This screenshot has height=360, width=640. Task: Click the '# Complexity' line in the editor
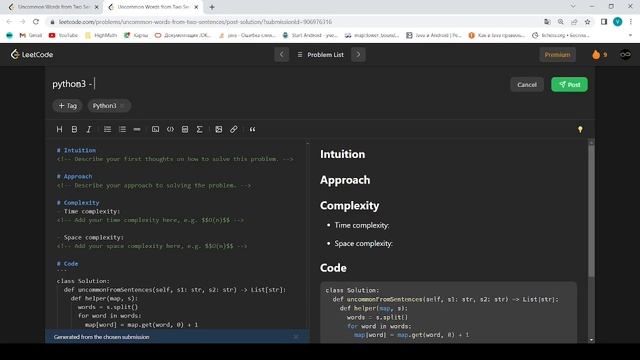coord(78,202)
